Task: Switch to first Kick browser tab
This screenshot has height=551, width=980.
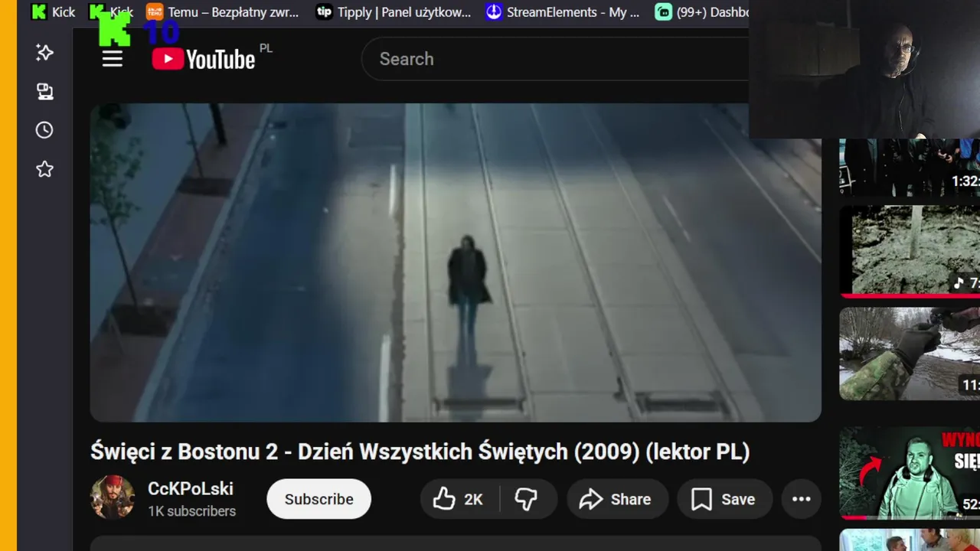Action: pyautogui.click(x=52, y=12)
